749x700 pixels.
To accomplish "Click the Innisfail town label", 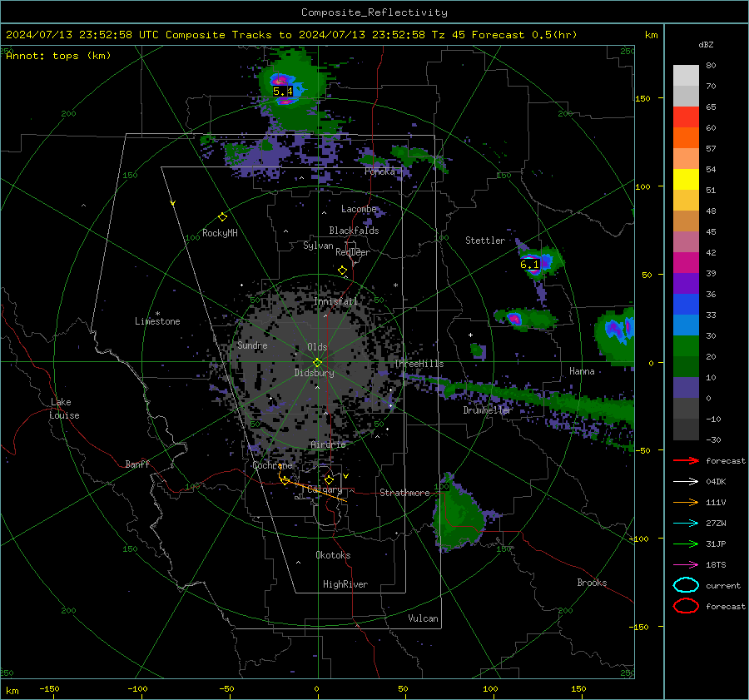I will coord(335,301).
